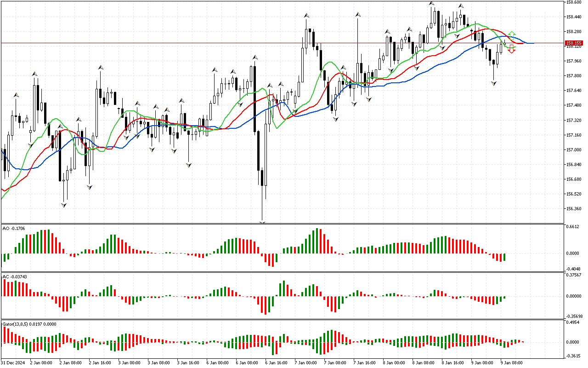Click the 157.320 price scale label
Viewport: 588px width, 368px height.
pos(573,121)
